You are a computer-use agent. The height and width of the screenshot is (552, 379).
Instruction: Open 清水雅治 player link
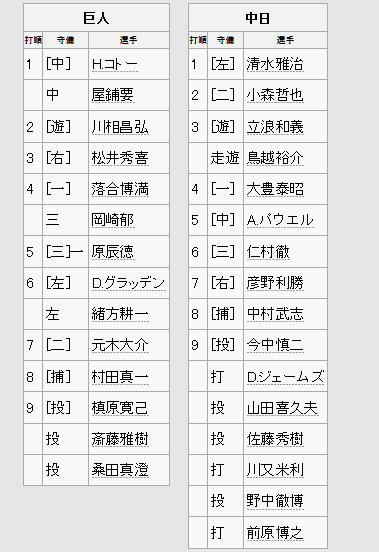tap(275, 64)
